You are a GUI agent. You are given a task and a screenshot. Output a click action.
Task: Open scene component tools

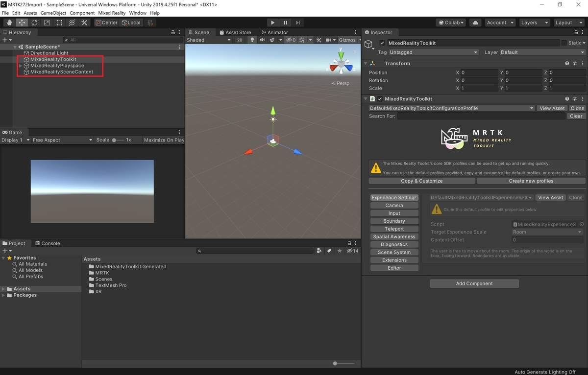(x=318, y=40)
